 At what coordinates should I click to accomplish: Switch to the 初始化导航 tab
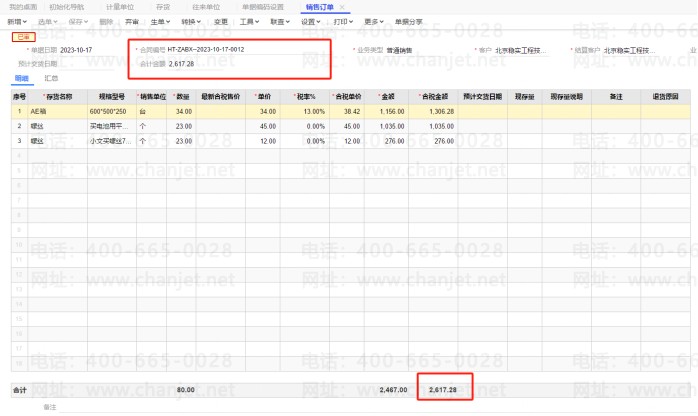click(x=66, y=7)
